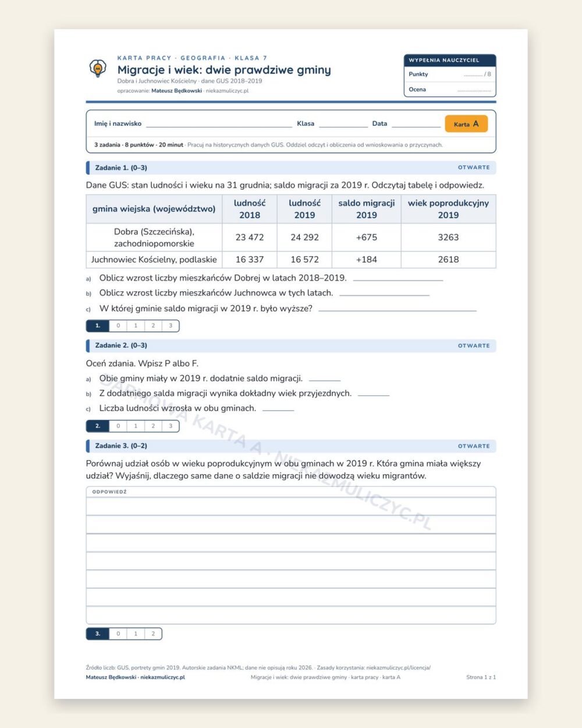Click the 'ludność 2018' column header
The width and height of the screenshot is (582, 728).
click(250, 209)
